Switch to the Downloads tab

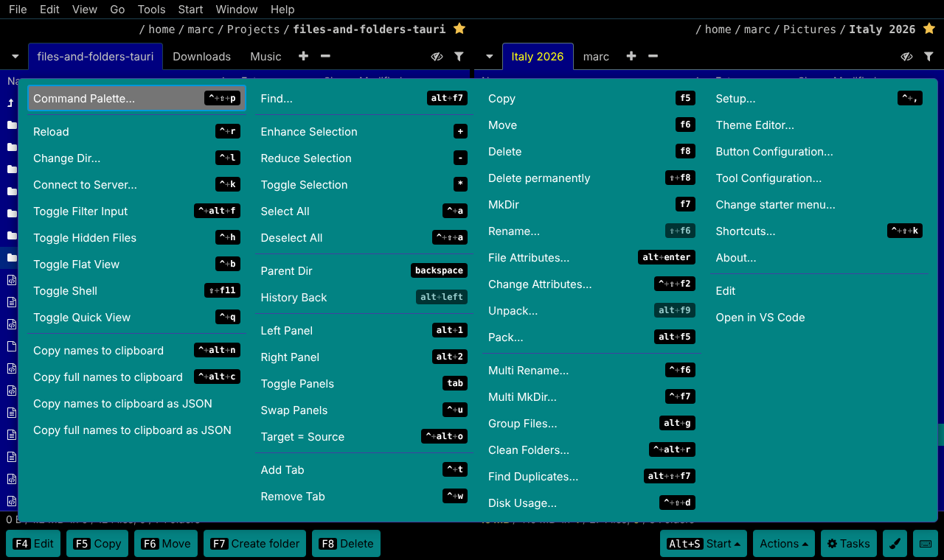[201, 57]
